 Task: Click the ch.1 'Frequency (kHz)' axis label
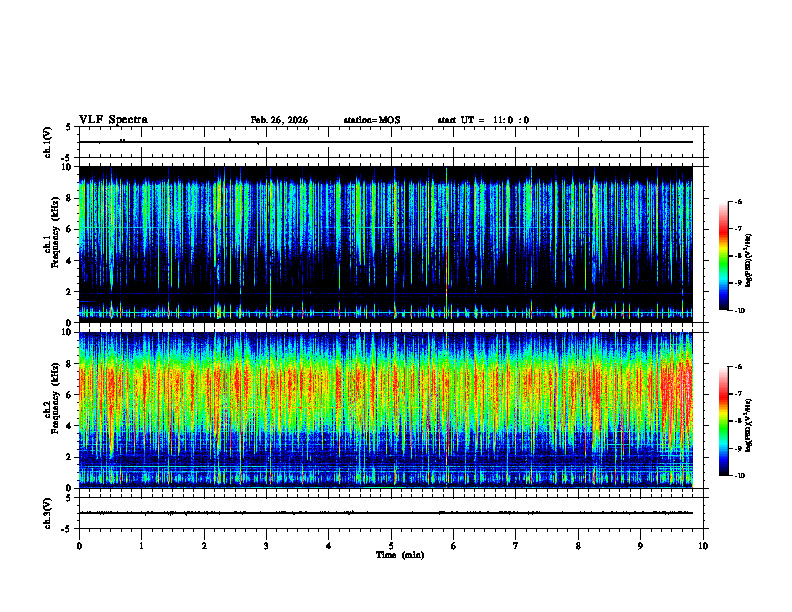(55, 233)
